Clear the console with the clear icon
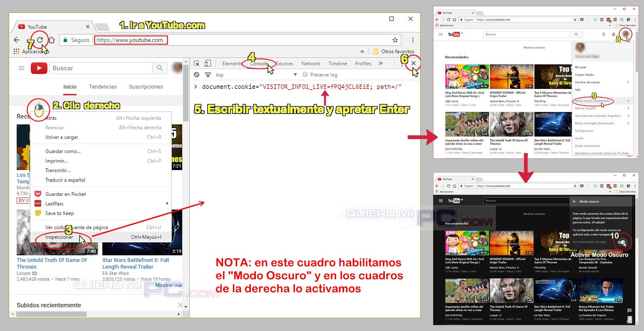Image resolution: width=644 pixels, height=331 pixels. [x=197, y=75]
